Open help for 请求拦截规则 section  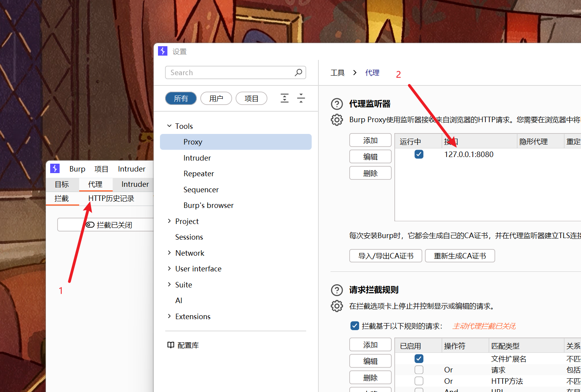tap(337, 290)
